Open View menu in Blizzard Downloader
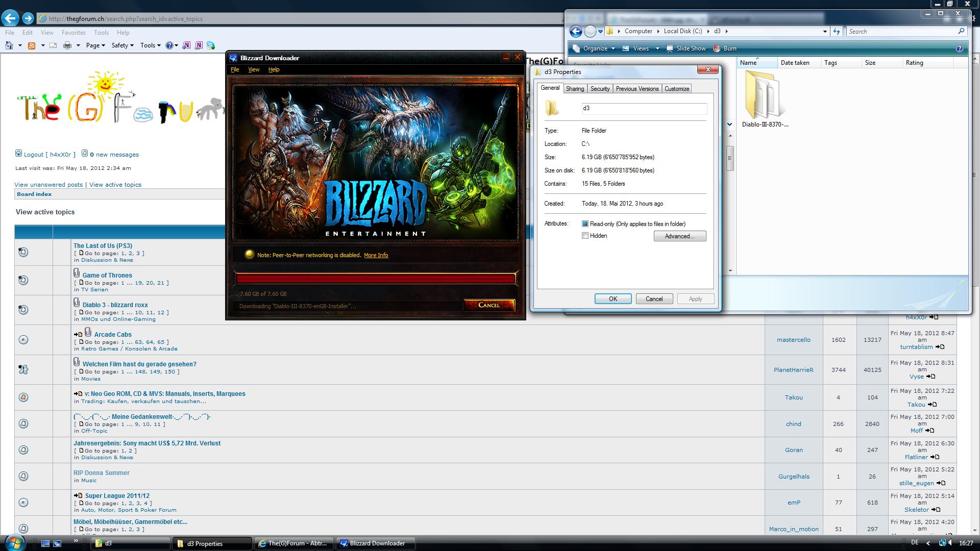The width and height of the screenshot is (980, 551). pyautogui.click(x=254, y=69)
